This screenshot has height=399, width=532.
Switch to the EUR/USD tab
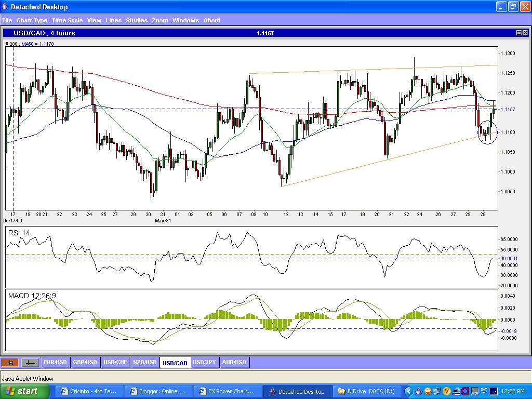click(x=55, y=362)
